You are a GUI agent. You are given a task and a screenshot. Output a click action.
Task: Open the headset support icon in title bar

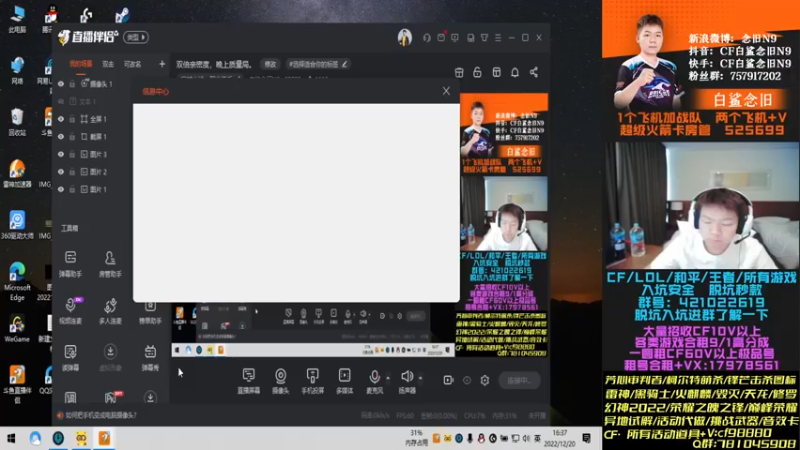point(427,38)
